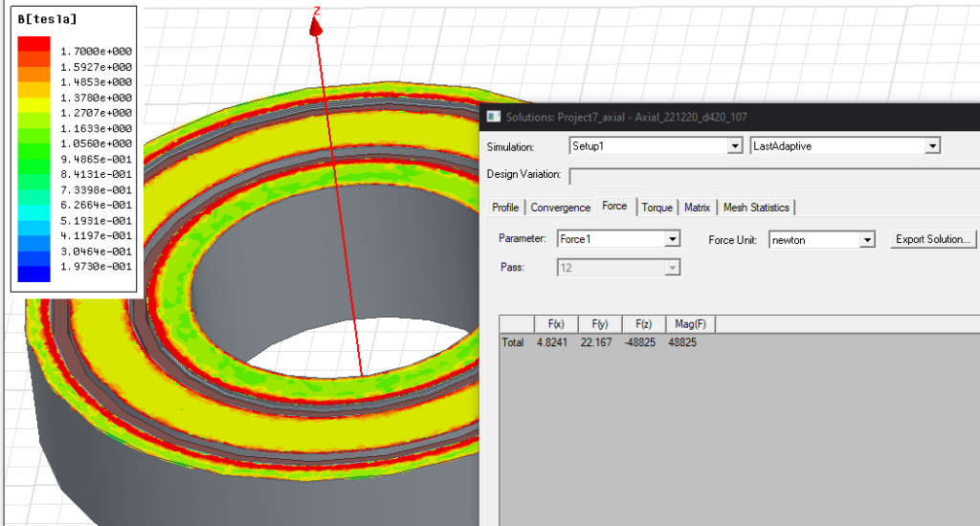The height and width of the screenshot is (526, 980).
Task: Click the Export Solution button
Action: coord(932,239)
